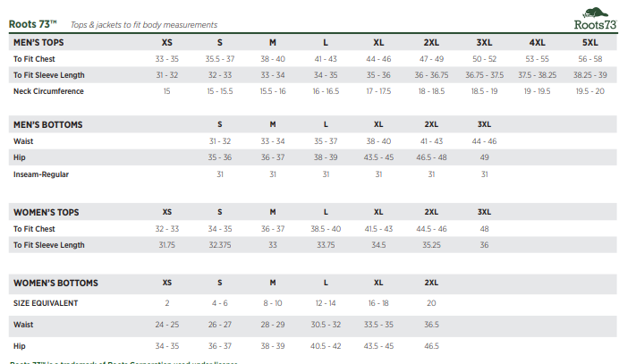The image size is (619, 364).
Task: Select Men's Bottoms waist value 44 - 46
Action: [484, 141]
